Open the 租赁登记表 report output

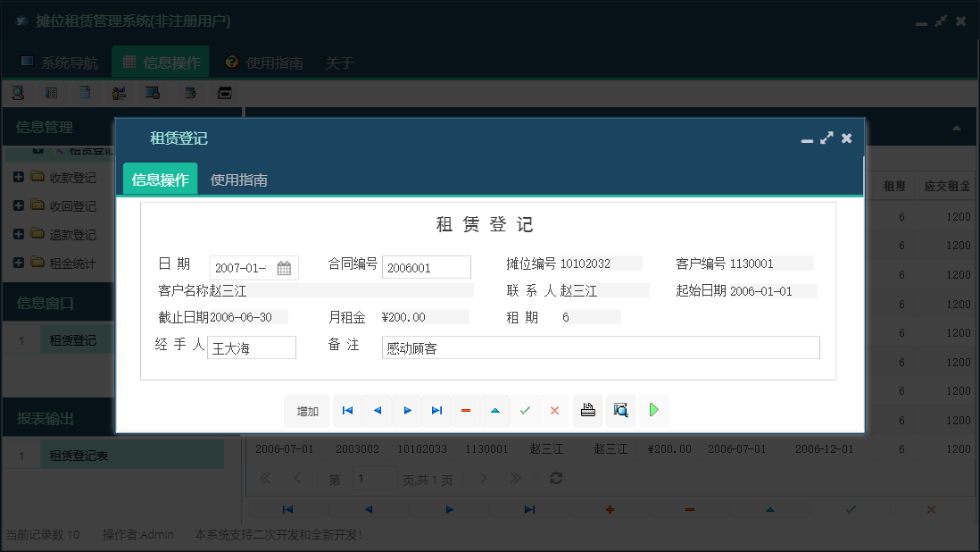(x=79, y=453)
